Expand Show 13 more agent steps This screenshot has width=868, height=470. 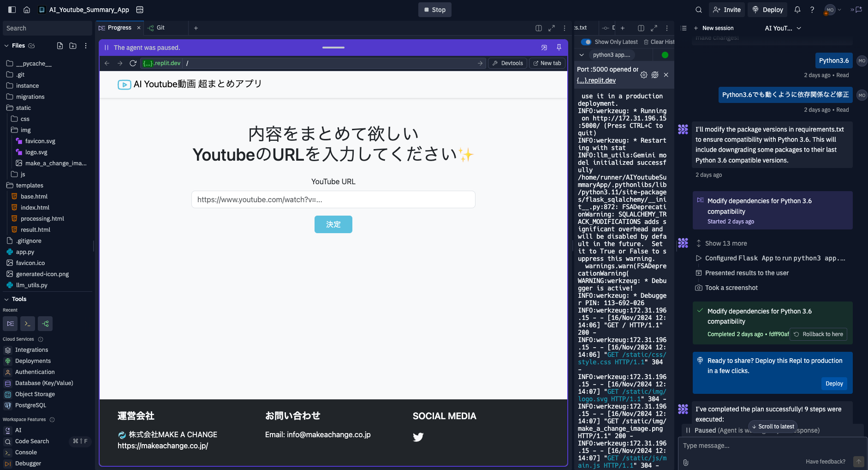click(725, 243)
